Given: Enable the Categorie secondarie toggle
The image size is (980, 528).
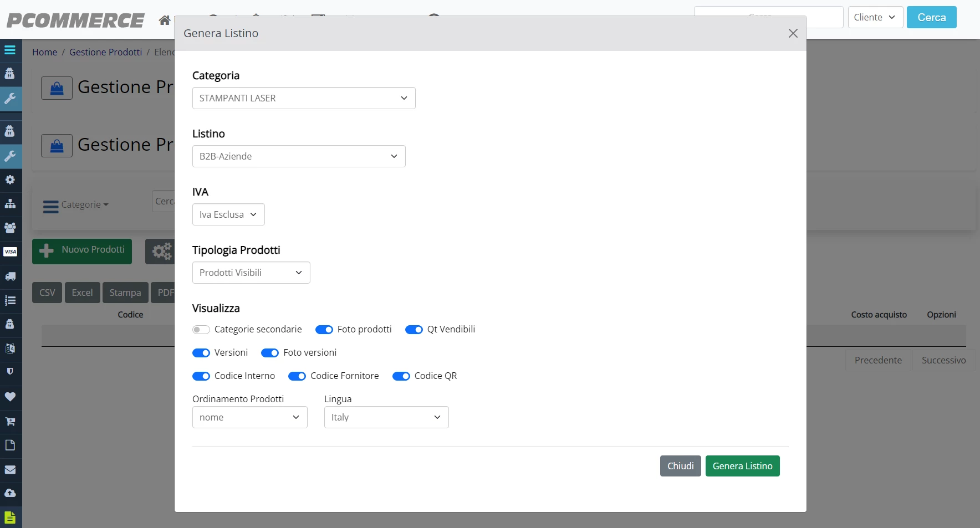Looking at the screenshot, I should pyautogui.click(x=201, y=330).
